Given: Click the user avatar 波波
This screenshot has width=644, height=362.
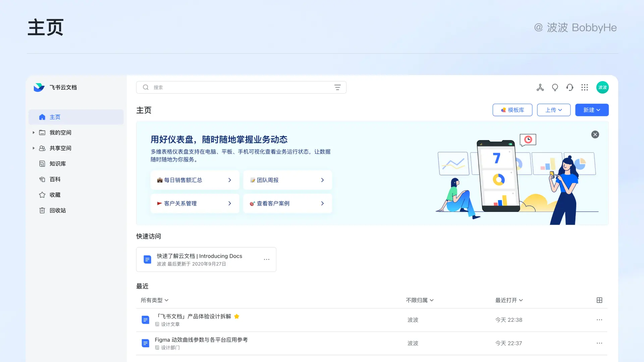Looking at the screenshot, I should [602, 87].
